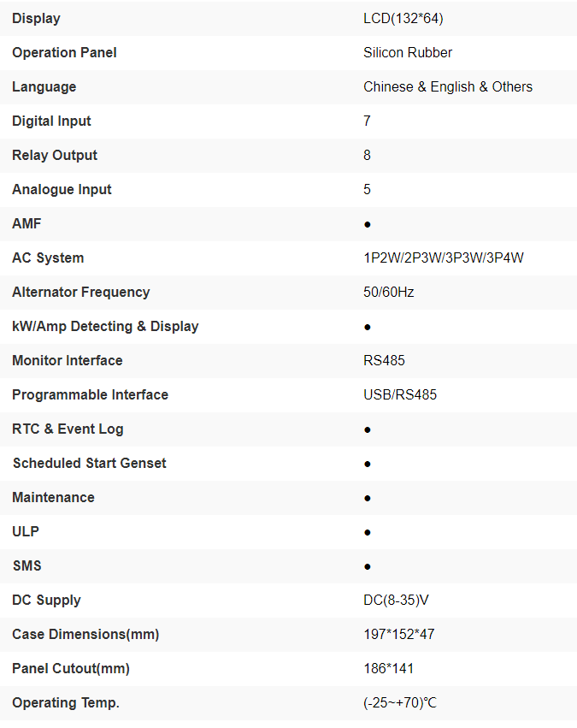This screenshot has width=577, height=728.
Task: Click the SMS row bullet
Action: coord(368,566)
